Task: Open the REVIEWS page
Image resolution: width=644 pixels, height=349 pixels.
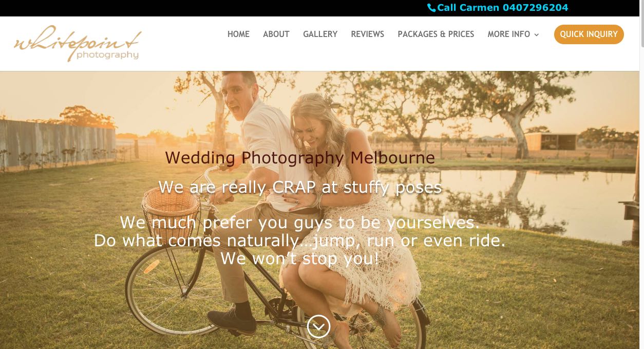Action: point(368,34)
